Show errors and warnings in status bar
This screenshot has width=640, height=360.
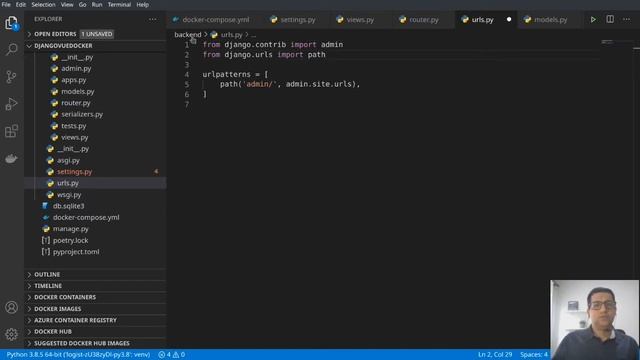tap(172, 355)
